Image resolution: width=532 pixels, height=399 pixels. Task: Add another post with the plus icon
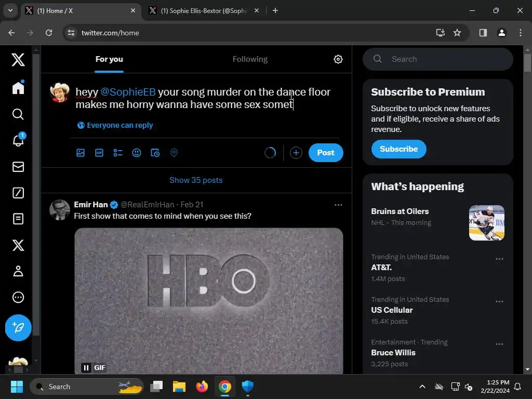pyautogui.click(x=296, y=153)
